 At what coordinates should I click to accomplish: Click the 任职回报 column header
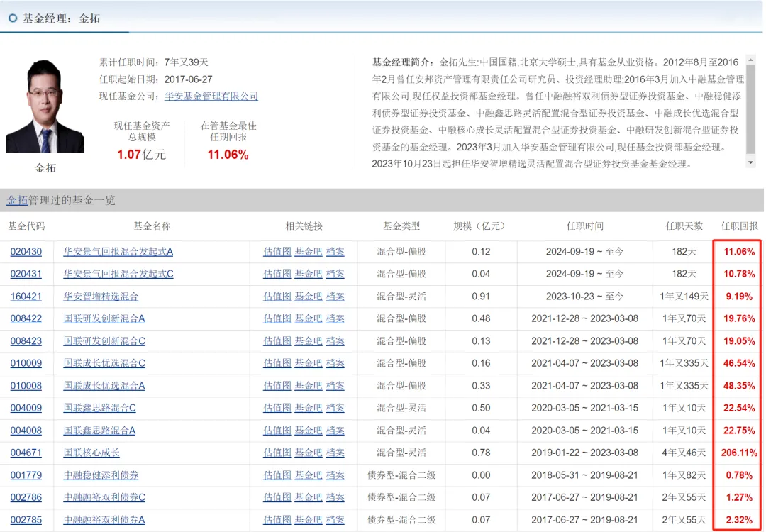pos(740,226)
